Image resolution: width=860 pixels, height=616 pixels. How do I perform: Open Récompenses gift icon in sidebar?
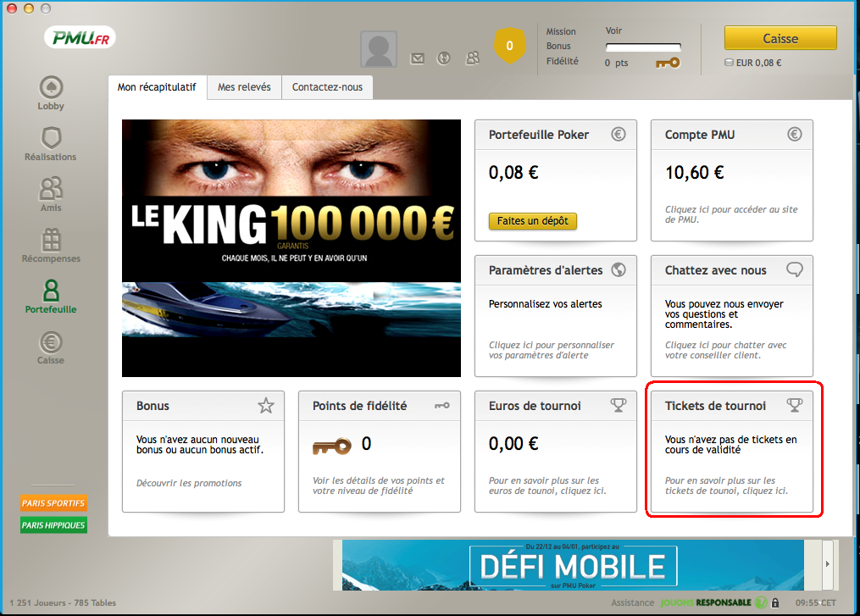[51, 240]
